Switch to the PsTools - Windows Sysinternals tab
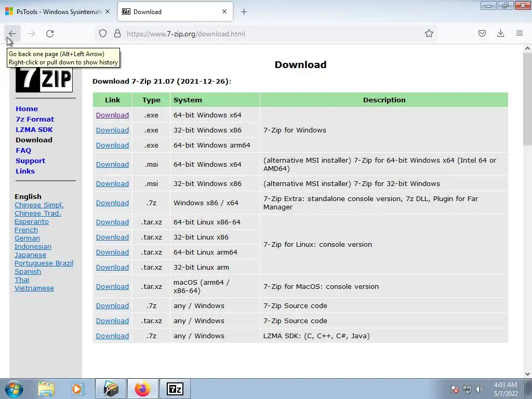532x399 pixels. (x=58, y=11)
